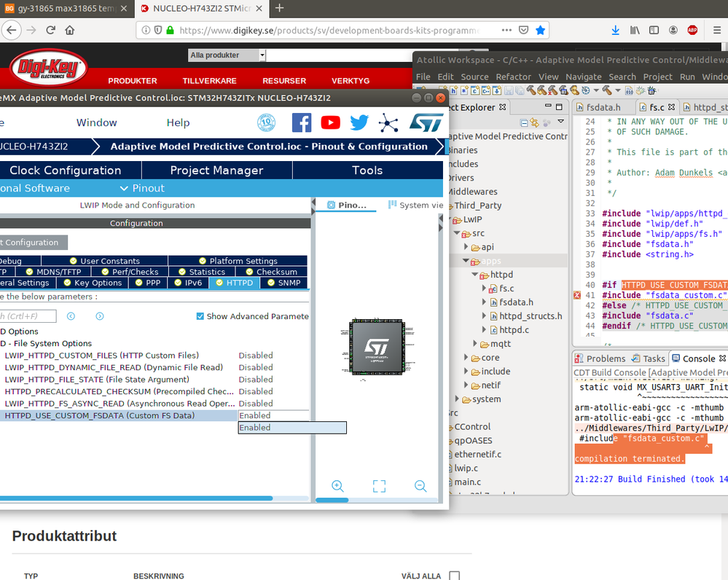
Task: Click the hammer with red X icon
Action: tap(552, 90)
